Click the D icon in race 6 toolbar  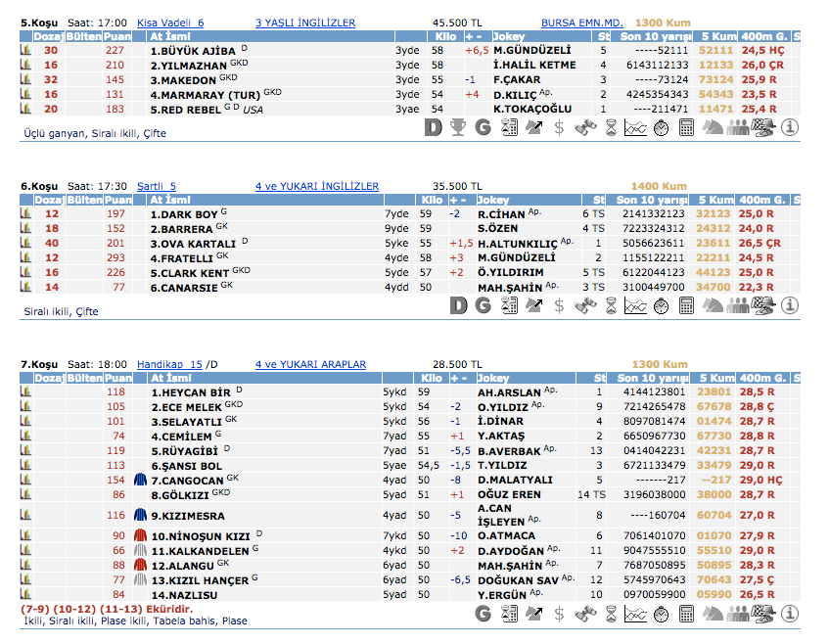click(458, 305)
